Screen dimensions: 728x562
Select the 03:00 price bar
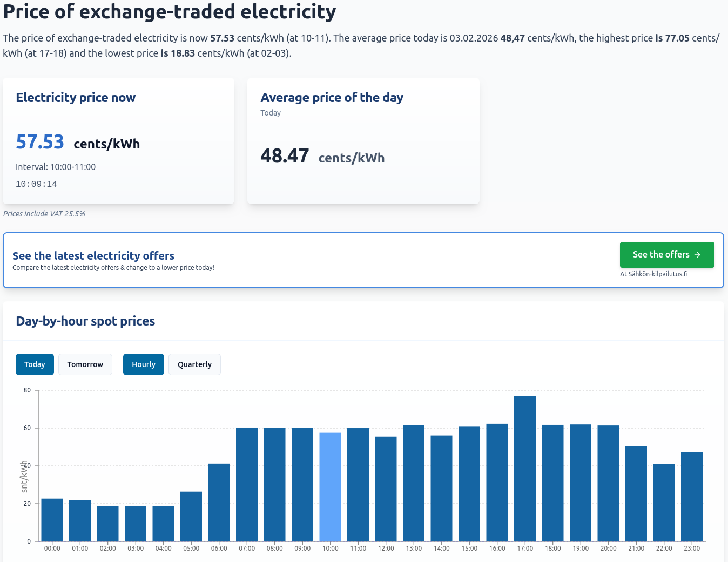(x=136, y=524)
